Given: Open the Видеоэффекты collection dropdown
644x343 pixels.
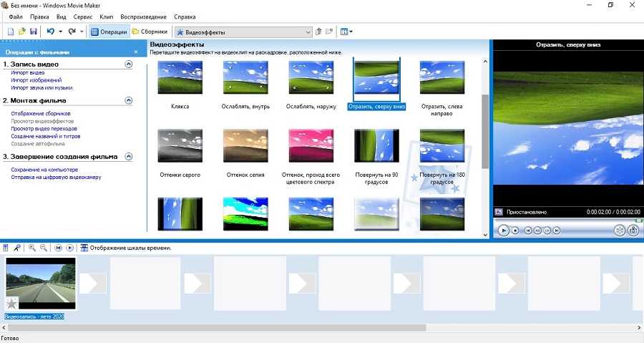Looking at the screenshot, I should (308, 32).
